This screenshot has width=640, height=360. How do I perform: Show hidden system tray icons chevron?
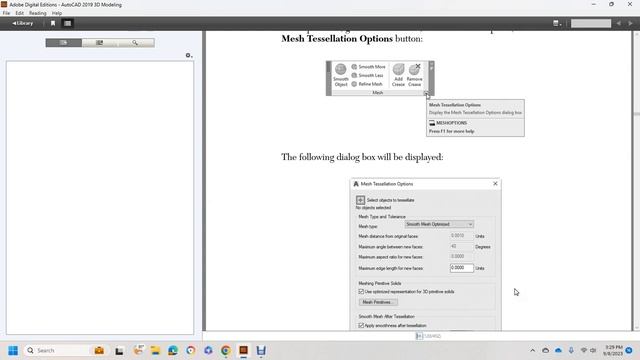pyautogui.click(x=532, y=350)
